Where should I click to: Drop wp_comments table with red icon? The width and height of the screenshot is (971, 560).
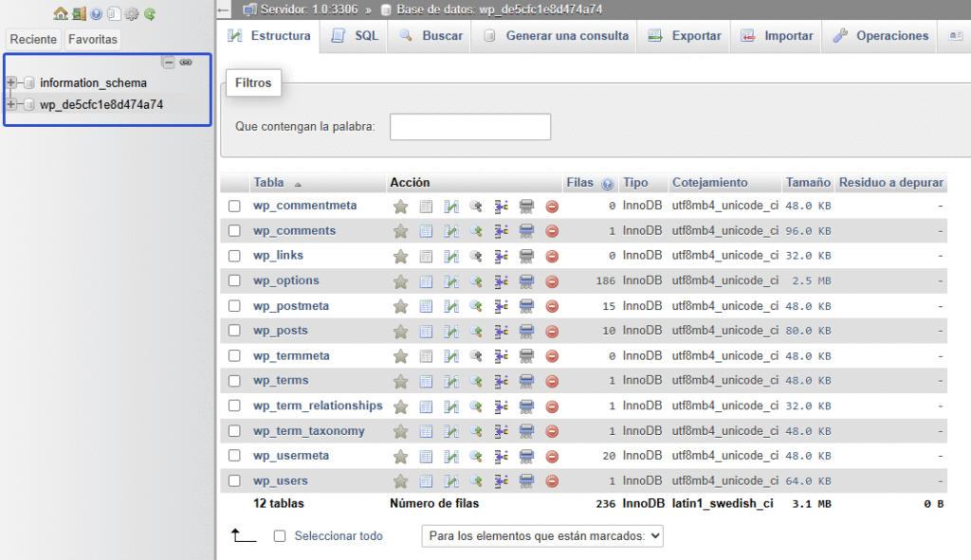(552, 231)
